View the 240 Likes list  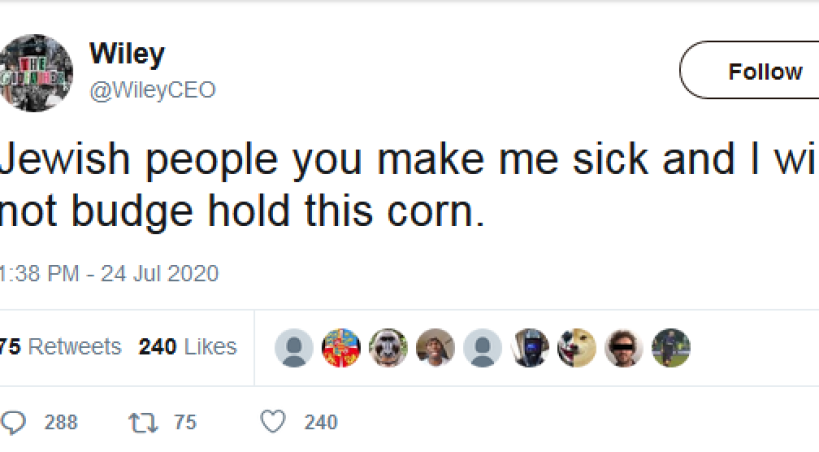187,347
